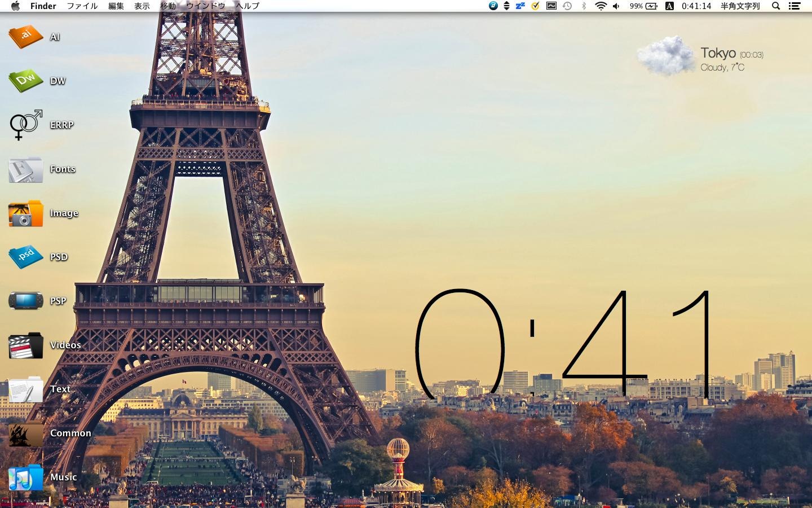812x508 pixels.
Task: Open the Apple menu
Action: [x=15, y=6]
